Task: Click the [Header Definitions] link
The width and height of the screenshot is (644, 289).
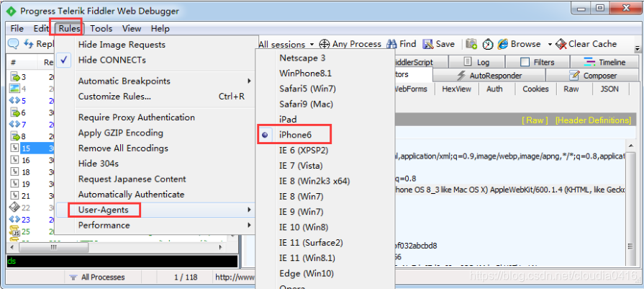Action: pos(593,120)
